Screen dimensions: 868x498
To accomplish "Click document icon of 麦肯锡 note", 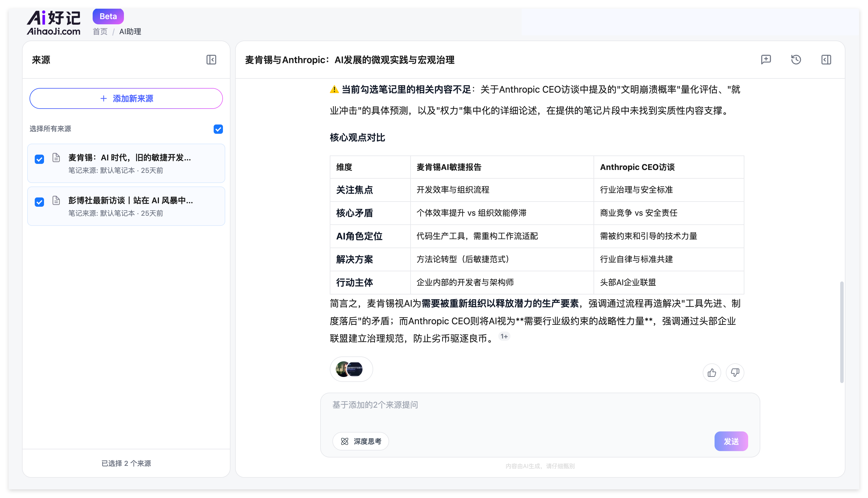I will click(x=56, y=157).
